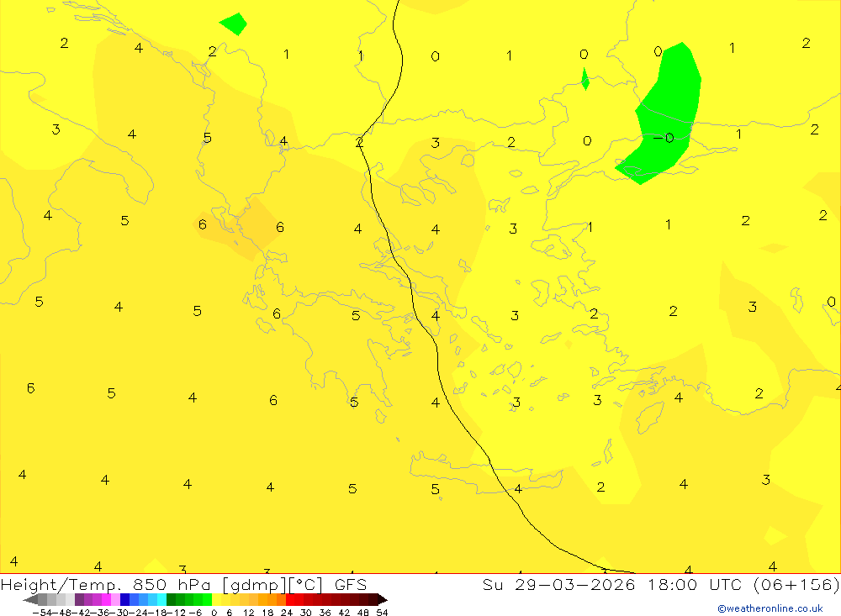Screen dimensions: 841x616
Task: Click the gray left arrow end of color scale
Action: (x=30, y=600)
